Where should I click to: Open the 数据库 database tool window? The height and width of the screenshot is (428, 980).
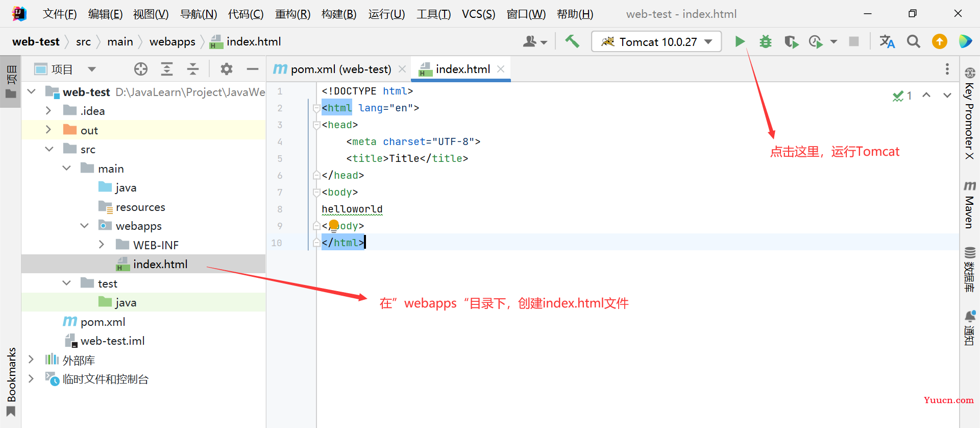coord(970,269)
